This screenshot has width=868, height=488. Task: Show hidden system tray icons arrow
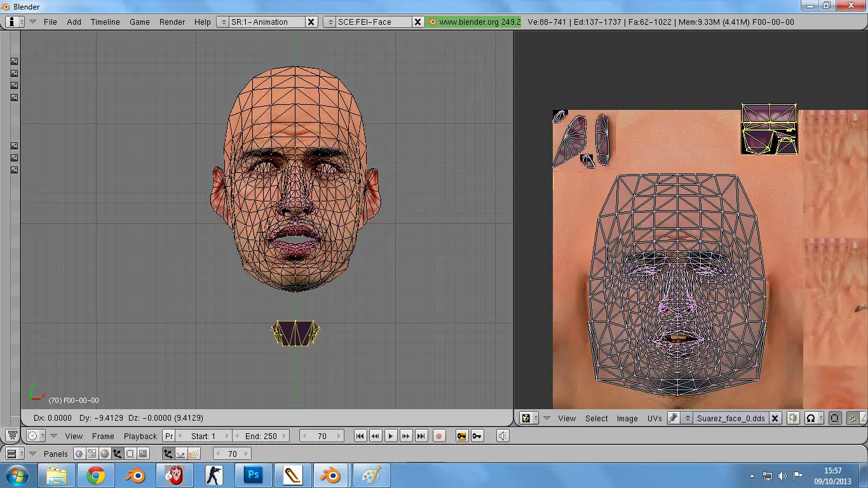pyautogui.click(x=752, y=476)
